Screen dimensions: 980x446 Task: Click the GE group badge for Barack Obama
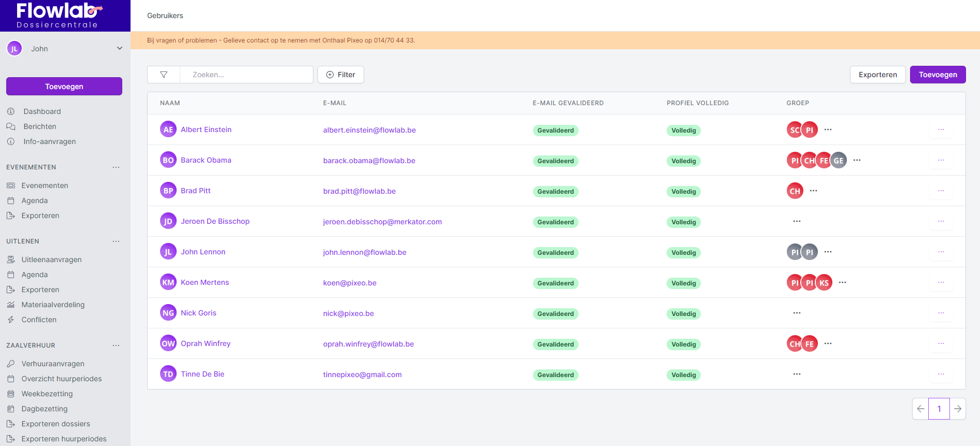[839, 161]
